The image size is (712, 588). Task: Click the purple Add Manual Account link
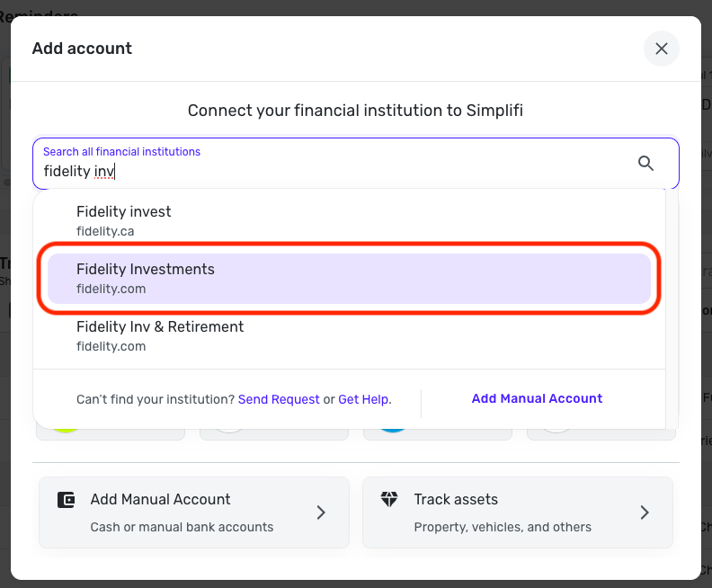537,398
